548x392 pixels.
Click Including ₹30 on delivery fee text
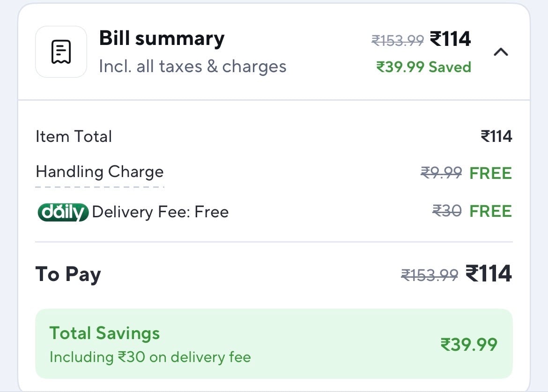150,357
